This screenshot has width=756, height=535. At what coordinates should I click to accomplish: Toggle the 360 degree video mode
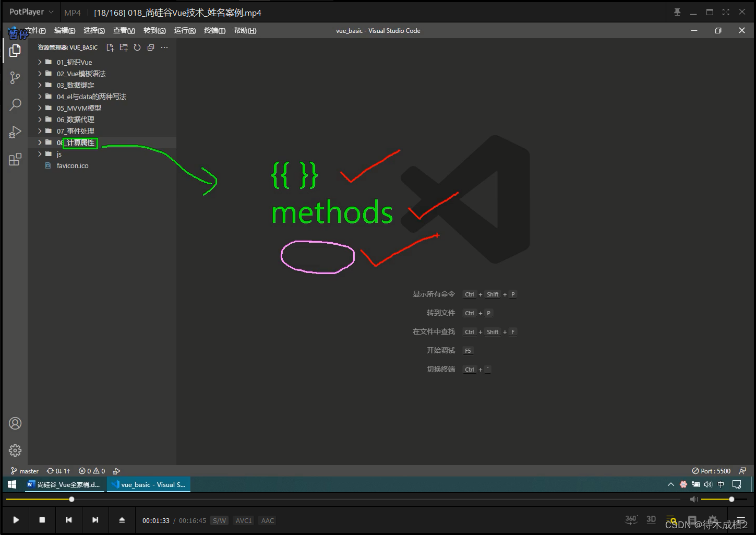pos(631,519)
